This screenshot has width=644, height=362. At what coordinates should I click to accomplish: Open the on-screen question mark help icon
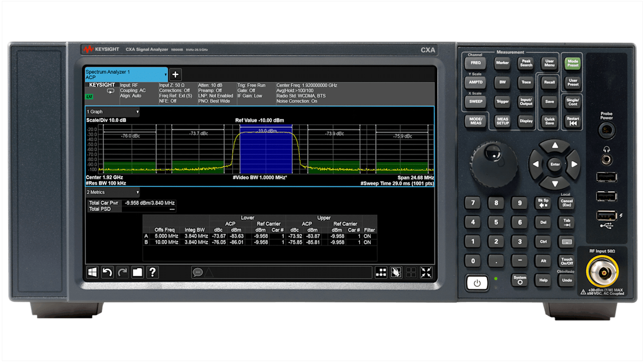click(153, 272)
